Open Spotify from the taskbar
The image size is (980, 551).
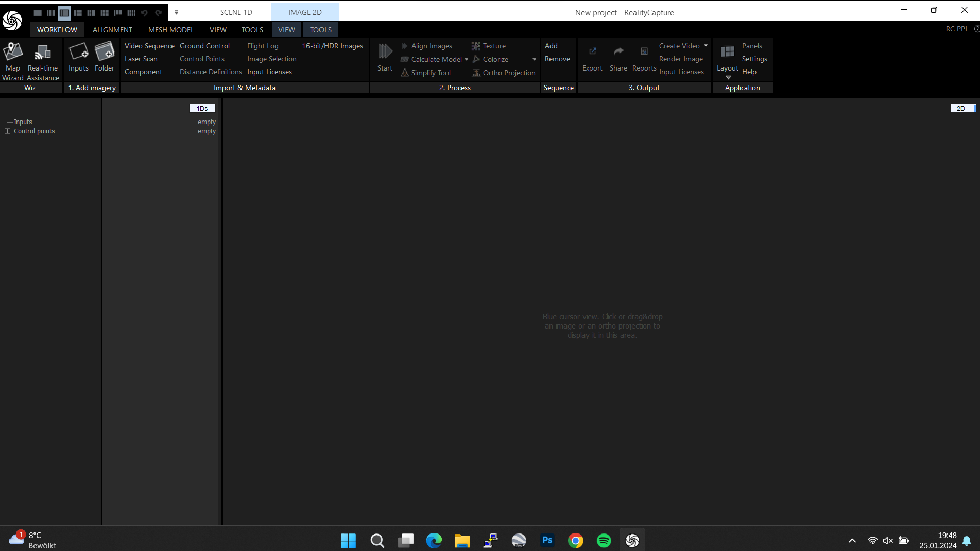coord(604,540)
